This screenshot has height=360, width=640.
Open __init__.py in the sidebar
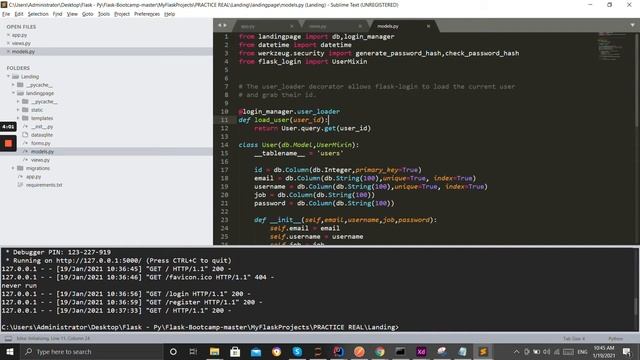[42, 127]
